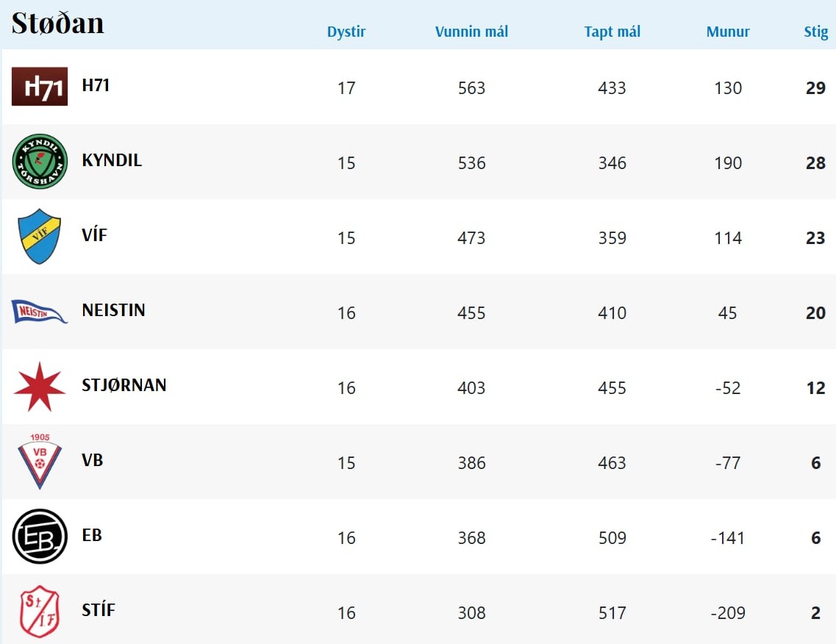Sort by the Vunnin mál column header

coord(471,32)
